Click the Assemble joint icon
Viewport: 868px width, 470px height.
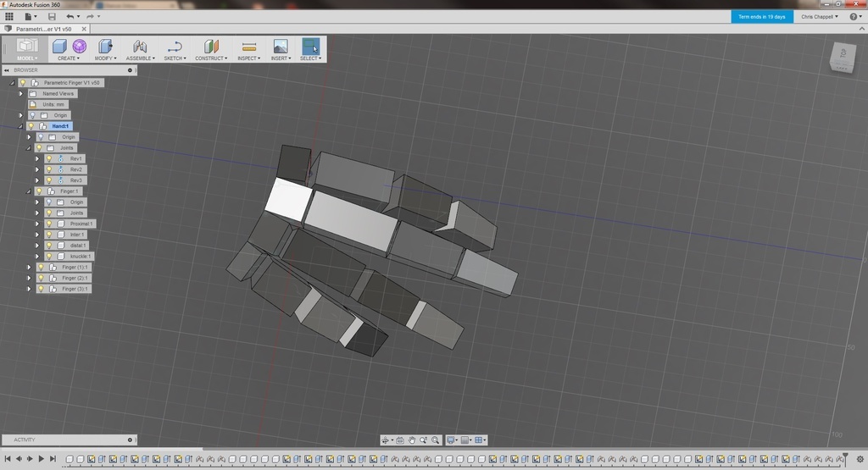[x=140, y=47]
